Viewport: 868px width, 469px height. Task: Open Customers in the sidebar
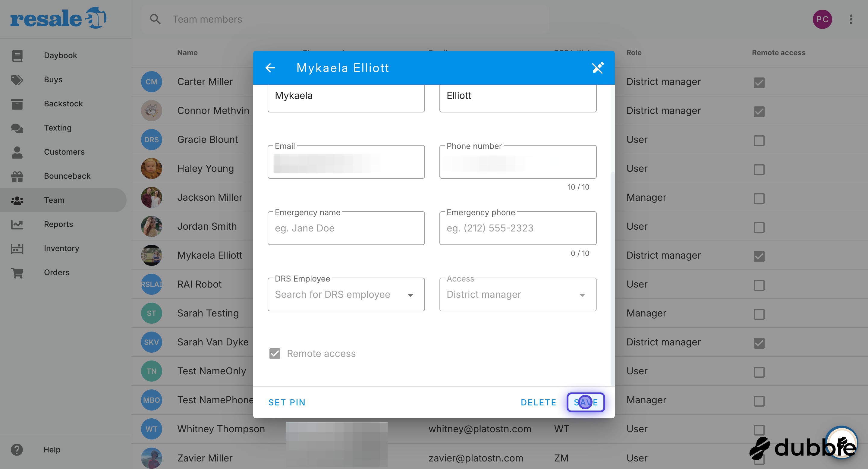pos(64,152)
